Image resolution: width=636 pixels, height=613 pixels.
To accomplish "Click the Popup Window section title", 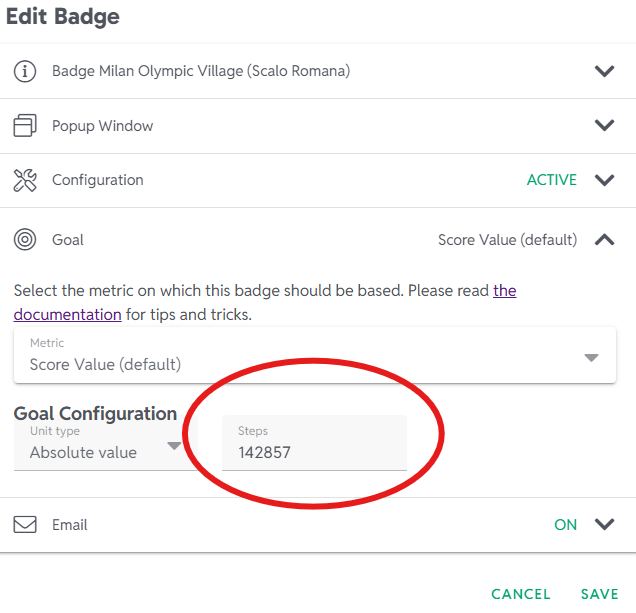I will click(103, 126).
